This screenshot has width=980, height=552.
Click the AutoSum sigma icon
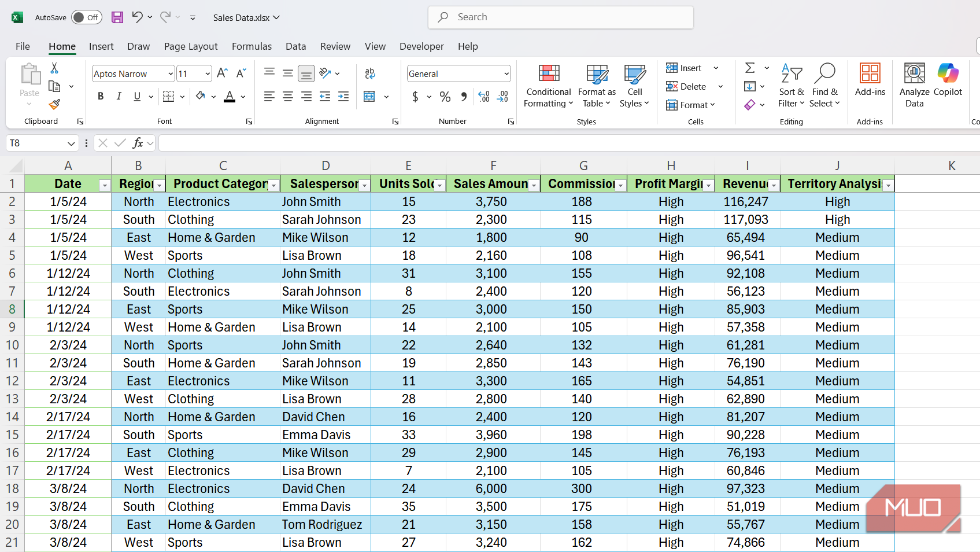tap(750, 68)
